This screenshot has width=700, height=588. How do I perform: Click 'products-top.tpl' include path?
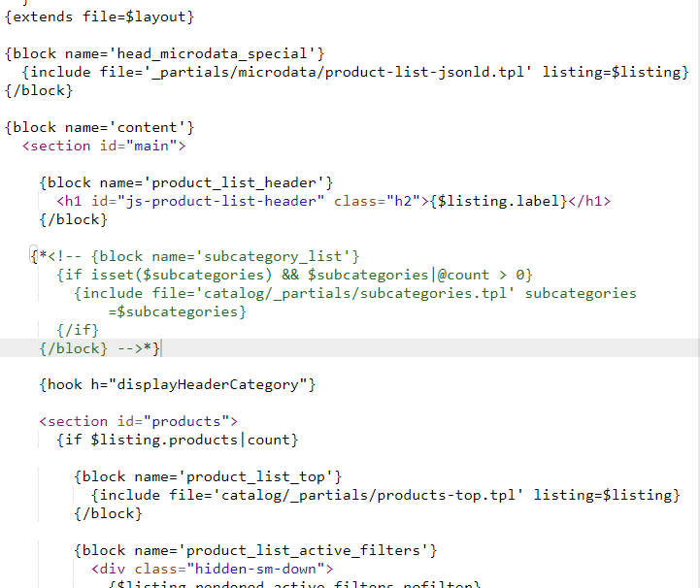coord(446,495)
